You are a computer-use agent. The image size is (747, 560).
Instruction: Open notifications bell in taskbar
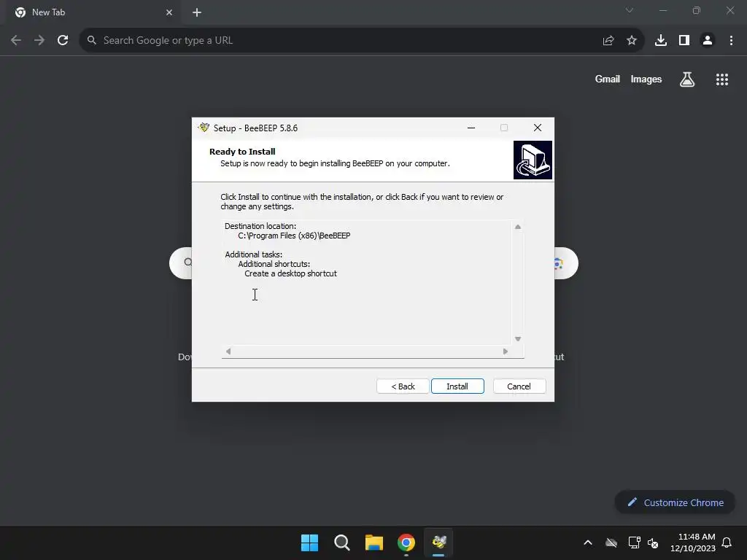point(727,542)
